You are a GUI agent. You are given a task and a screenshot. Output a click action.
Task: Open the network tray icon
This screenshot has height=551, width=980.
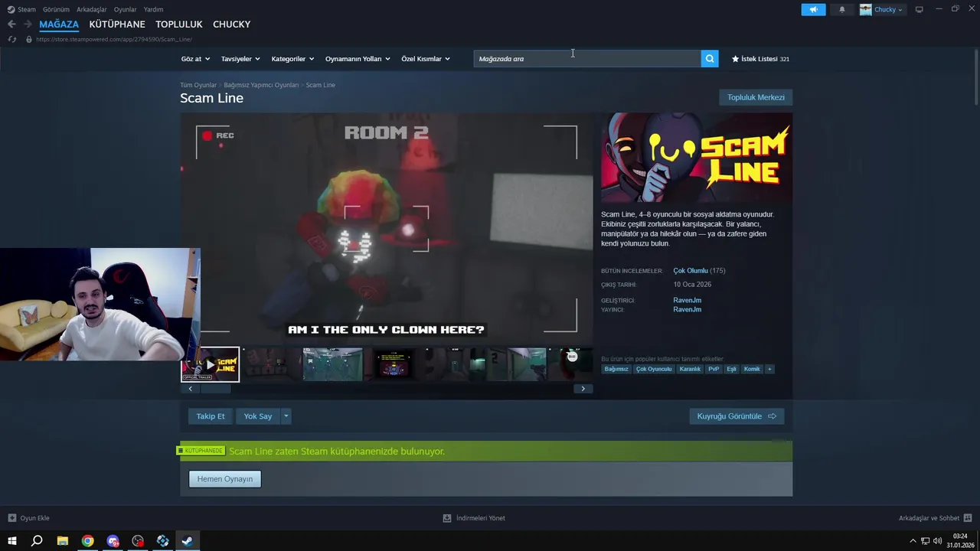click(926, 541)
